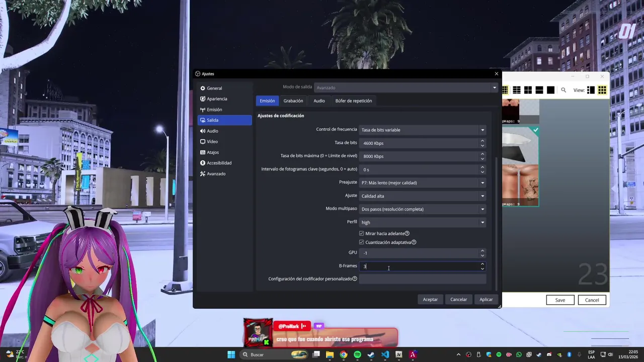Open Spotify from the taskbar
The height and width of the screenshot is (362, 644).
pos(357,354)
